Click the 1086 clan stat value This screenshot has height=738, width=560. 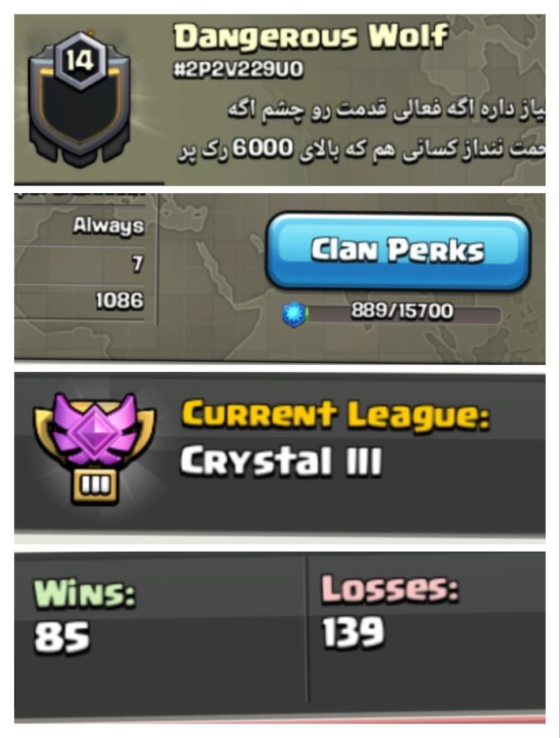(x=119, y=300)
